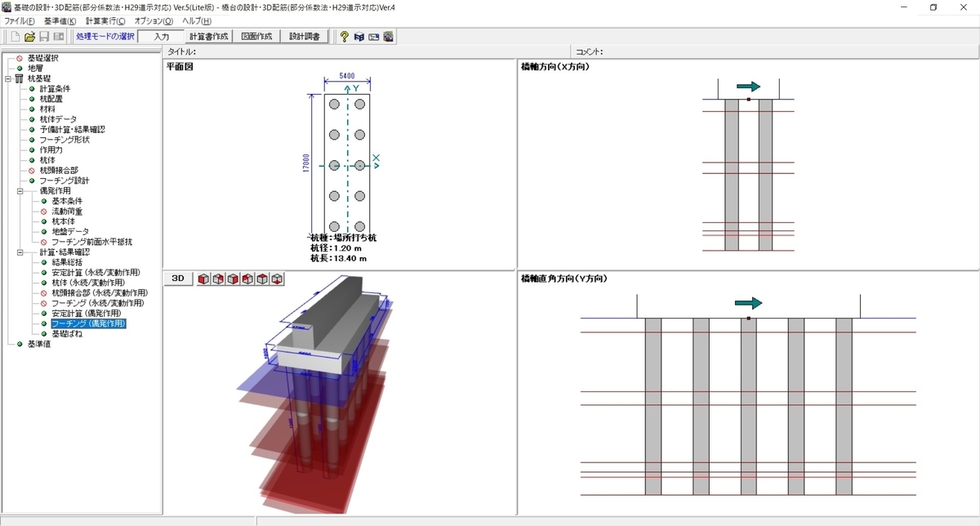The image size is (980, 526).
Task: Select 結果総括 tree item
Action: pyautogui.click(x=67, y=262)
